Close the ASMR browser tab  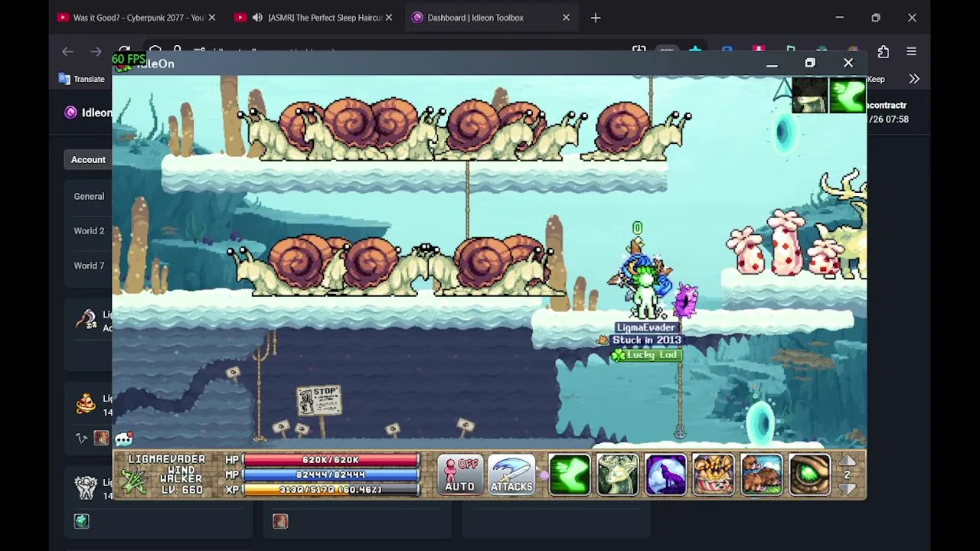point(389,18)
